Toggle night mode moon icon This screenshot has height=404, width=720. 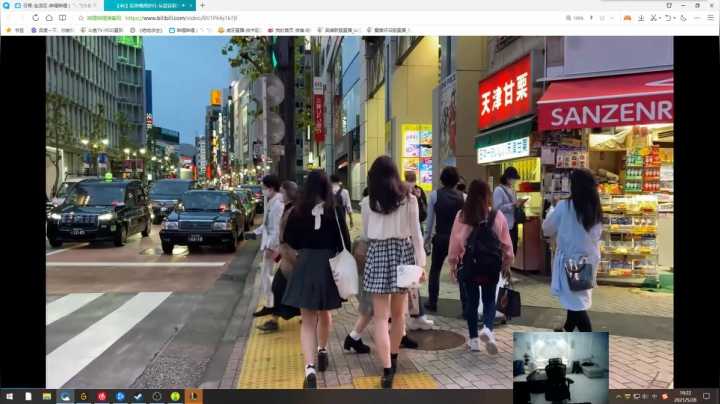683,18
